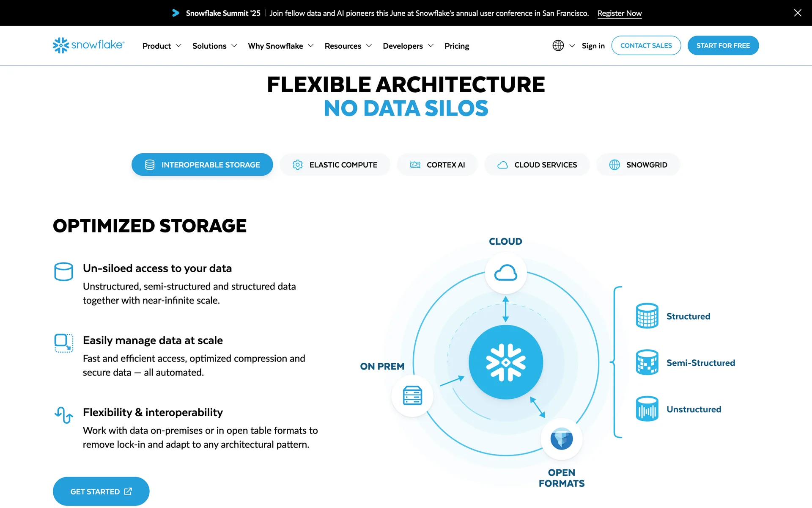Select the Cortex AI tab
Screen dimensions: 812x508
point(437,165)
